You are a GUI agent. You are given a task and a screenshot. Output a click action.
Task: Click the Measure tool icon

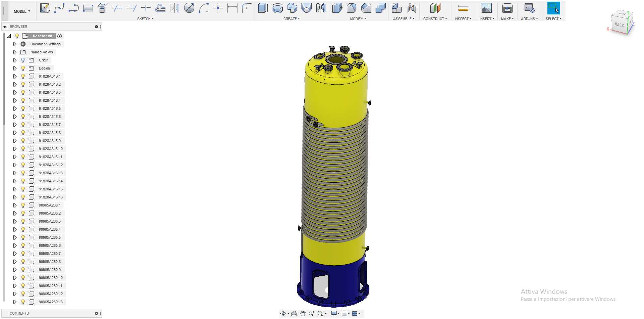click(x=463, y=8)
